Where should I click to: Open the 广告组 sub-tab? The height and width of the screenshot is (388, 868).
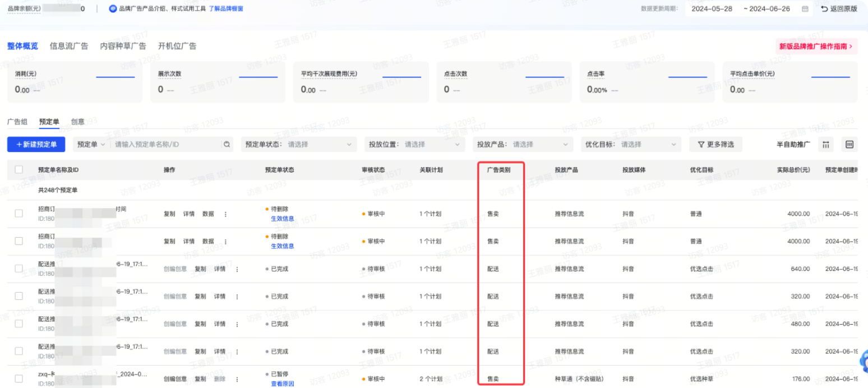(x=17, y=122)
